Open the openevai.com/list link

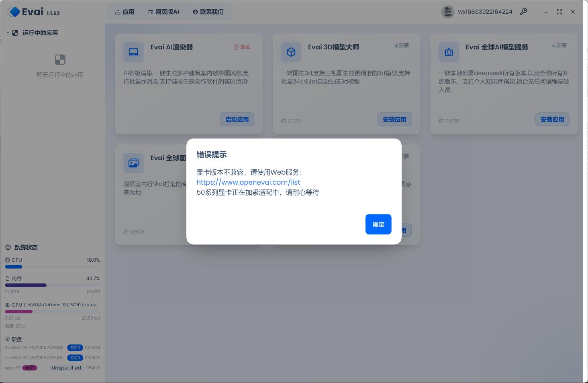click(248, 182)
